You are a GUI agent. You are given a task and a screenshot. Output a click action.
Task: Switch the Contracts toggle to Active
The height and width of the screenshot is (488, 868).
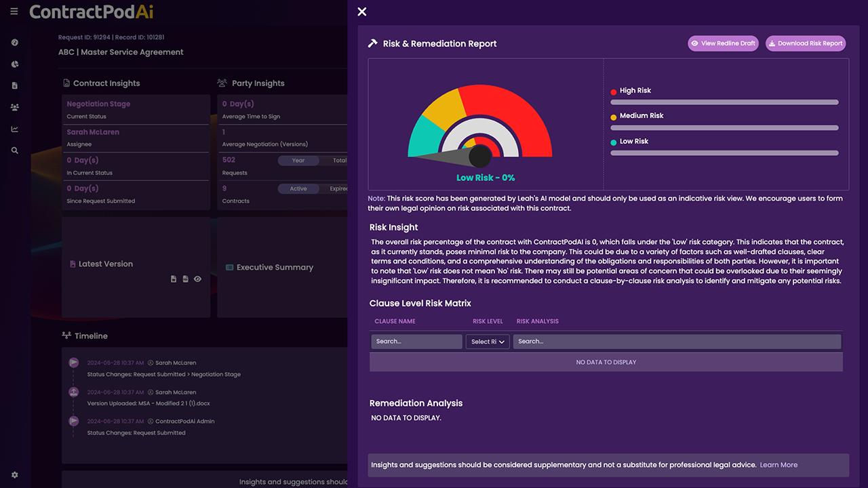pyautogui.click(x=298, y=189)
